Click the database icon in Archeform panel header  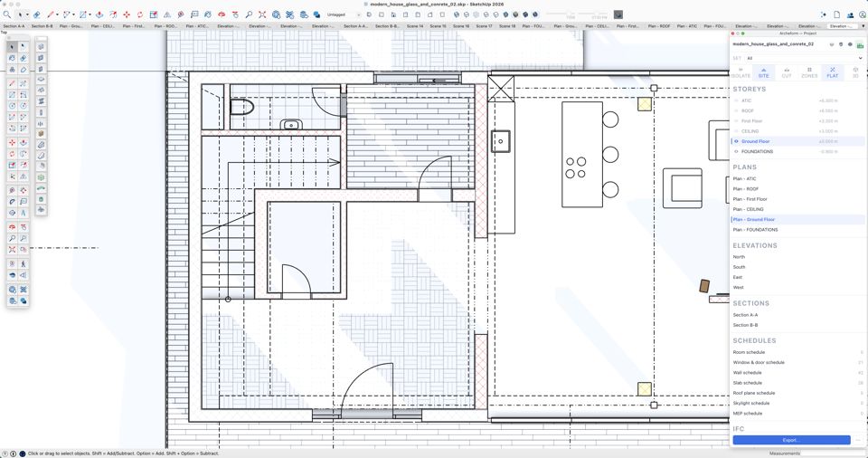tap(841, 44)
